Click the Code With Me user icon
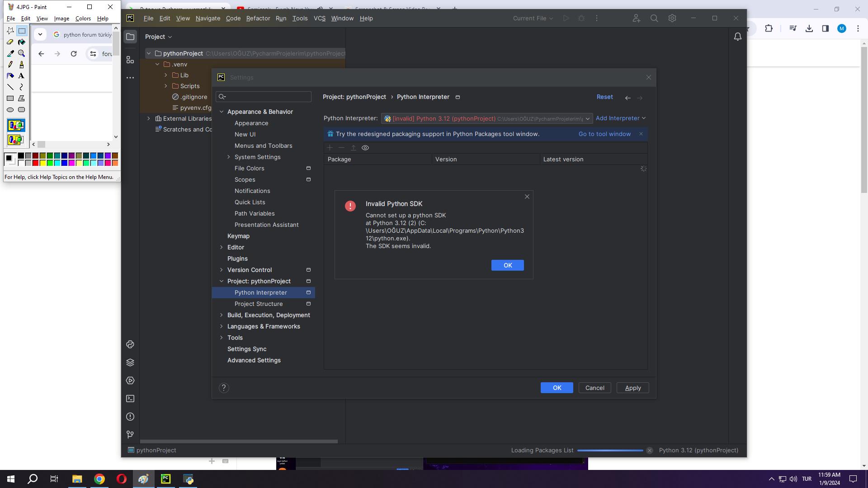868x488 pixels. [x=636, y=18]
